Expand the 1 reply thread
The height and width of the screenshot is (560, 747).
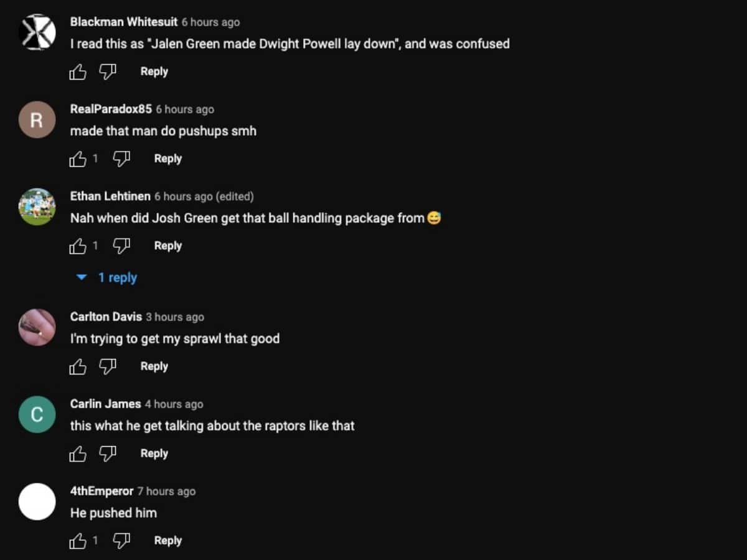click(x=106, y=278)
